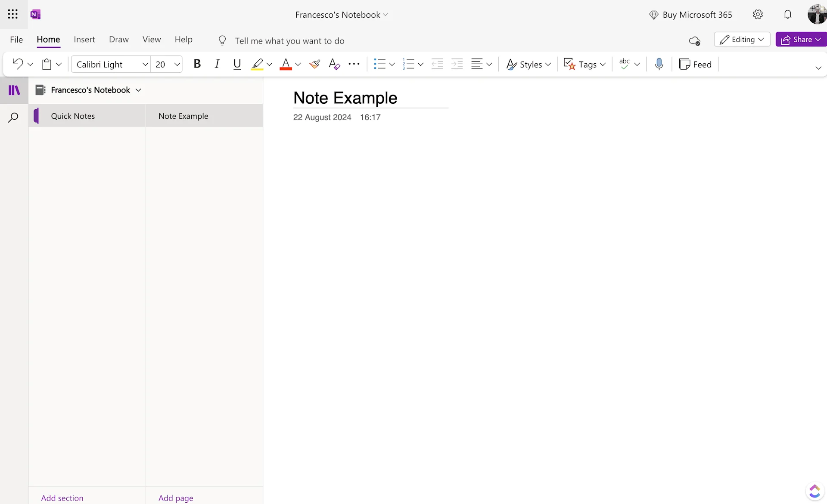Switch to Editing mode via the Editing toggle

742,39
